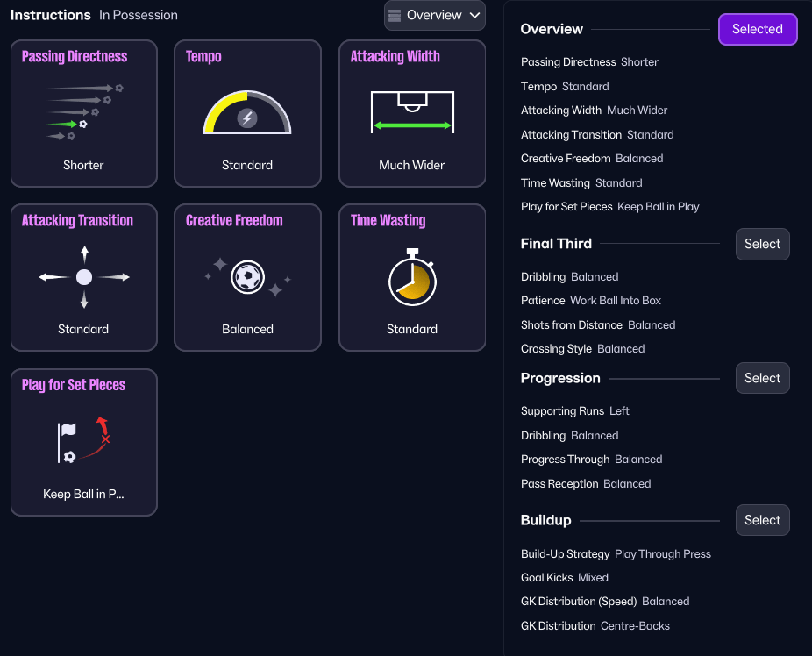
Task: Open the Overview dropdown menu
Action: coord(434,16)
